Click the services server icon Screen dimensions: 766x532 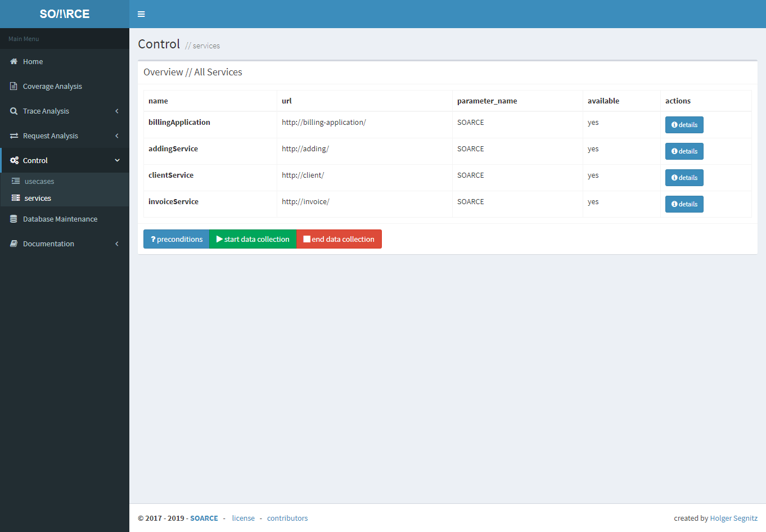click(x=16, y=198)
